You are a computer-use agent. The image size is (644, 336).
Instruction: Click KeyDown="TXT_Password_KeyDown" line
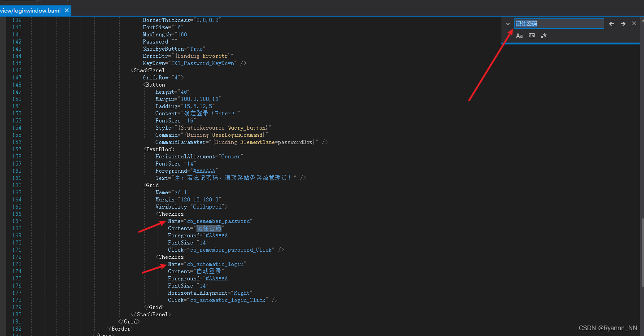click(195, 63)
